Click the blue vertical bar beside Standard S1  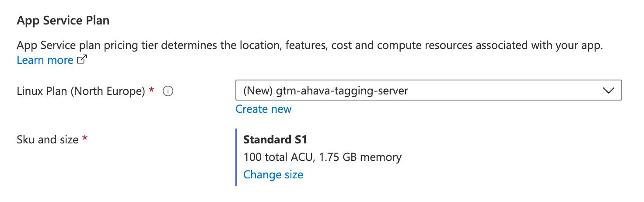[x=236, y=157]
